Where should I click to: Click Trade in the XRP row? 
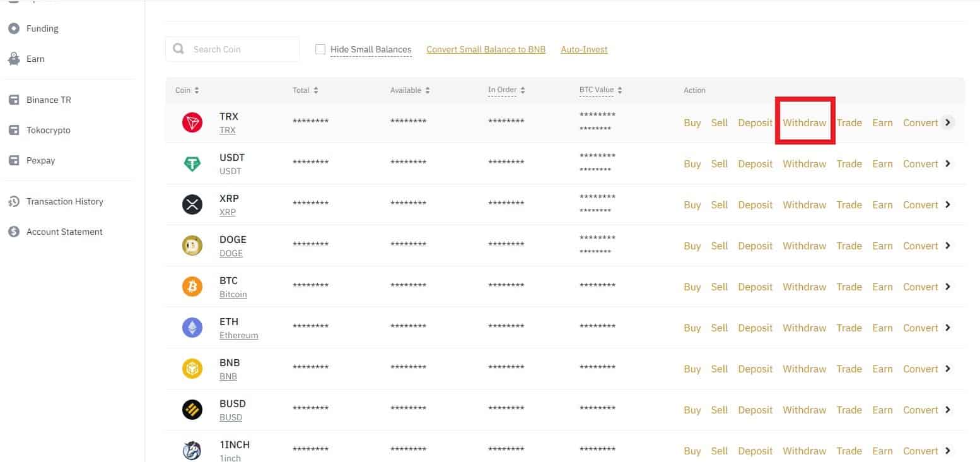point(849,204)
